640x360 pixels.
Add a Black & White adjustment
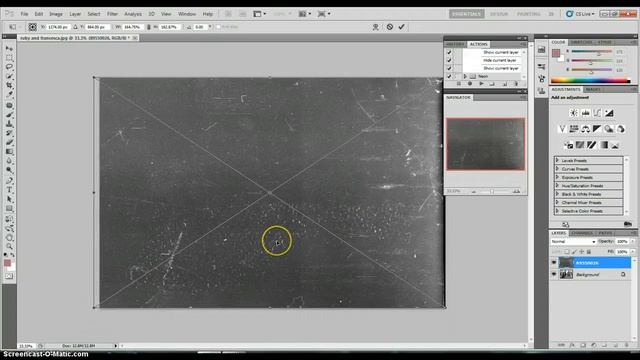(x=597, y=129)
